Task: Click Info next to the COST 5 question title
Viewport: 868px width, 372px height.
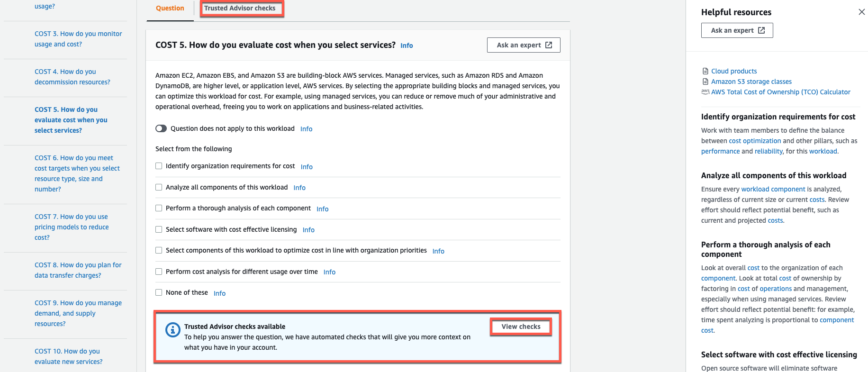Action: (406, 45)
